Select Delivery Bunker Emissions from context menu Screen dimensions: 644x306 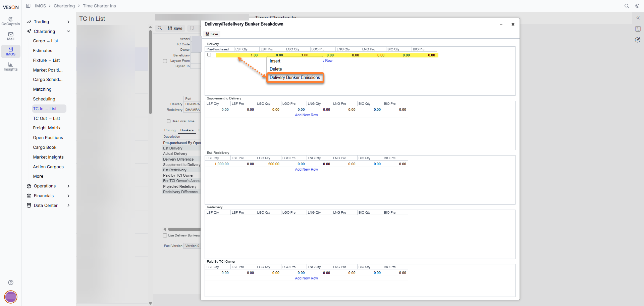click(295, 78)
